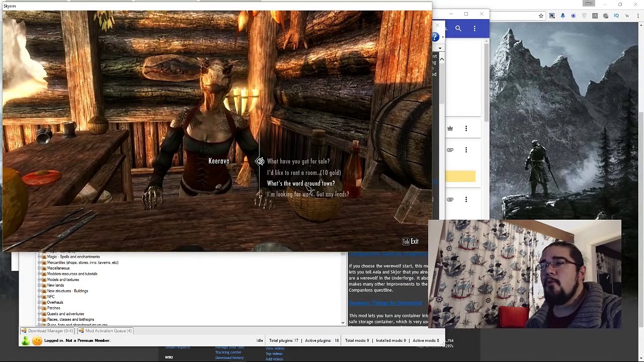644x362 pixels.
Task: Click scroll down arrow of category tree
Action: pyautogui.click(x=343, y=323)
